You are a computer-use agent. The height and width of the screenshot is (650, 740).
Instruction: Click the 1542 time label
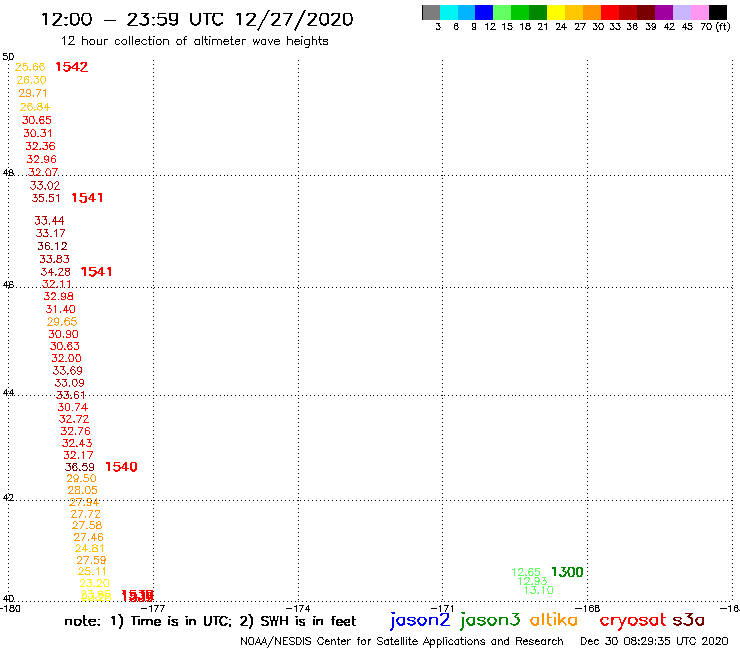pyautogui.click(x=71, y=67)
